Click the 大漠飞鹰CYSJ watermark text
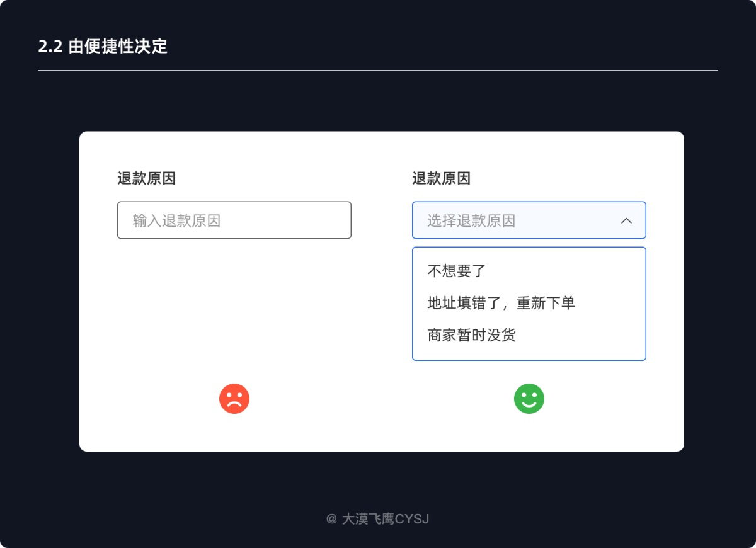756x548 pixels. click(385, 519)
